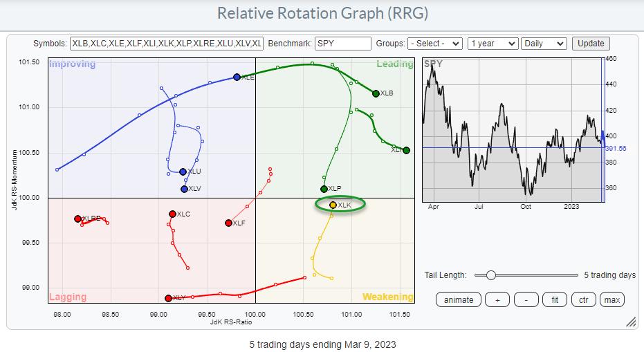Screen dimensions: 644x352
Task: Select the XLC sector dot
Action: tap(172, 214)
